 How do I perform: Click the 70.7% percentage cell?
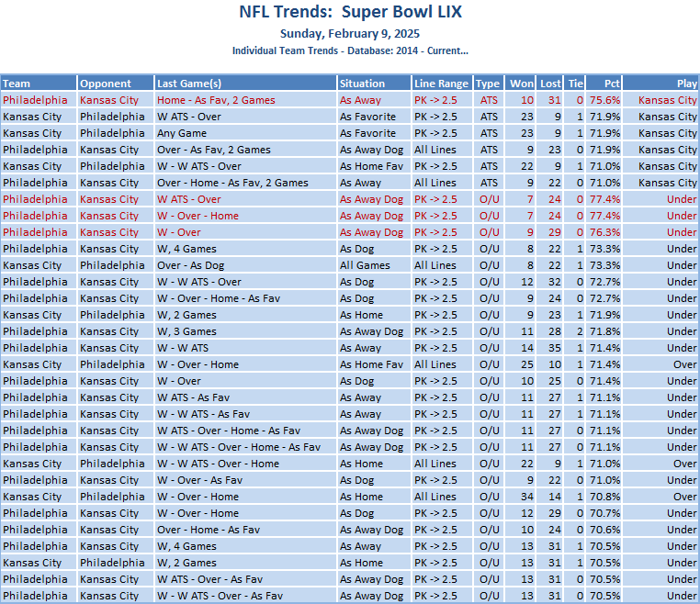click(604, 512)
